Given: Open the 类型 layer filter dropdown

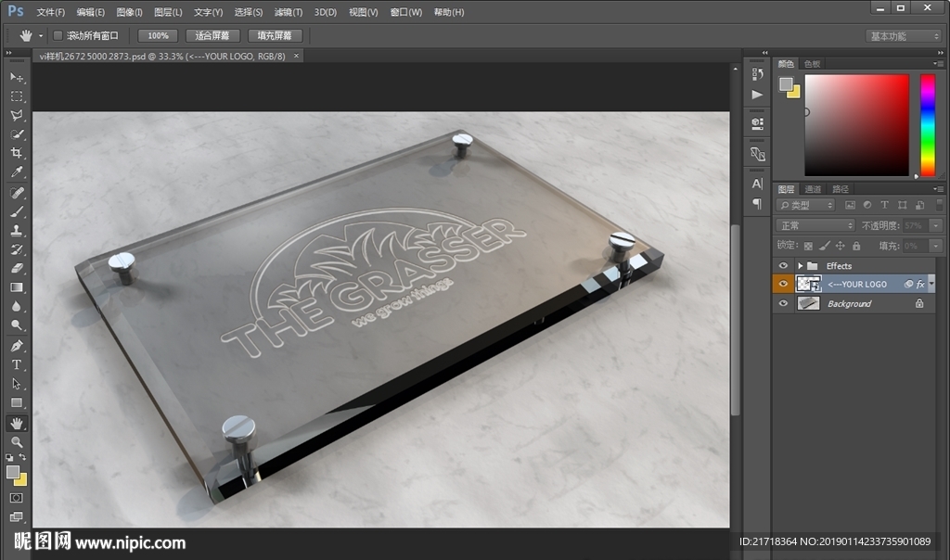Looking at the screenshot, I should click(x=806, y=205).
